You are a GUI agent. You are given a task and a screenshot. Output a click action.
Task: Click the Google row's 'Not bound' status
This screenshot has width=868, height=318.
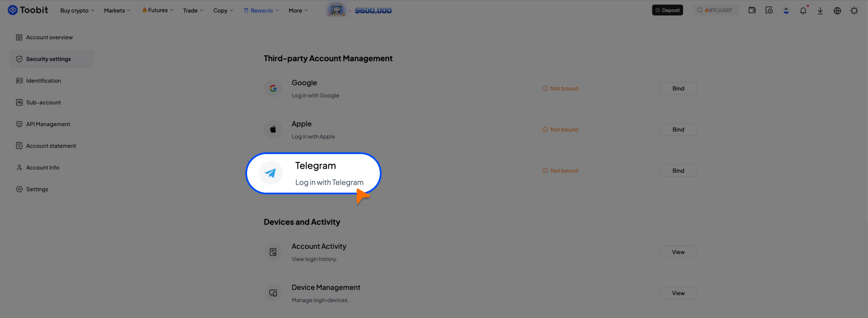coord(560,88)
